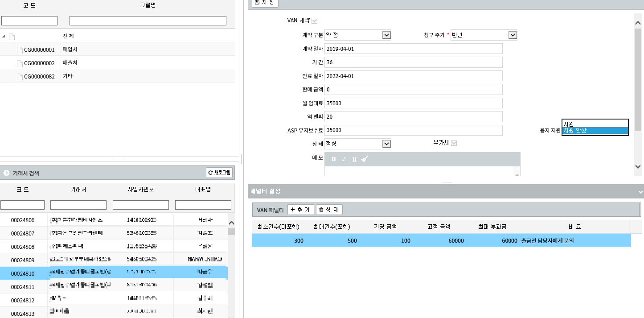Screen dimensions: 644x318
Task: Select customer row 00024811
Action: coord(114,286)
